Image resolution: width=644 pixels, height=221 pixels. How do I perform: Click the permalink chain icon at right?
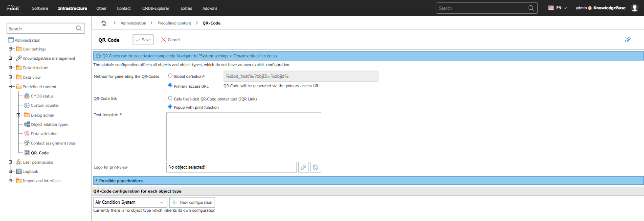[x=628, y=40]
